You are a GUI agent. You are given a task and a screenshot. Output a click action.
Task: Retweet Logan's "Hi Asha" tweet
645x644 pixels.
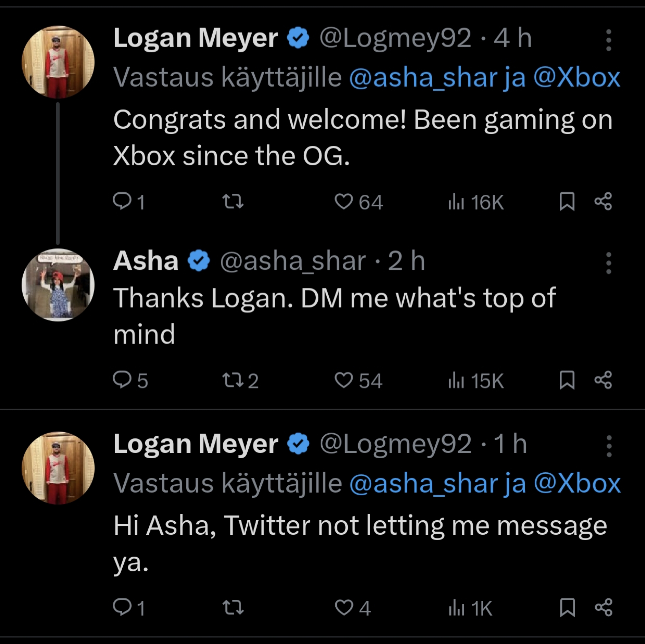point(233,607)
